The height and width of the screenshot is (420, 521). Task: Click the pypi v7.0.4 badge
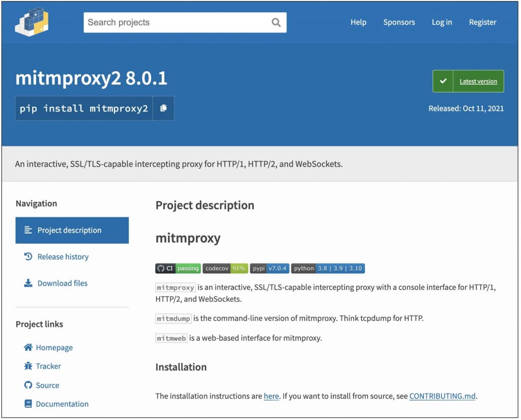[x=269, y=268]
